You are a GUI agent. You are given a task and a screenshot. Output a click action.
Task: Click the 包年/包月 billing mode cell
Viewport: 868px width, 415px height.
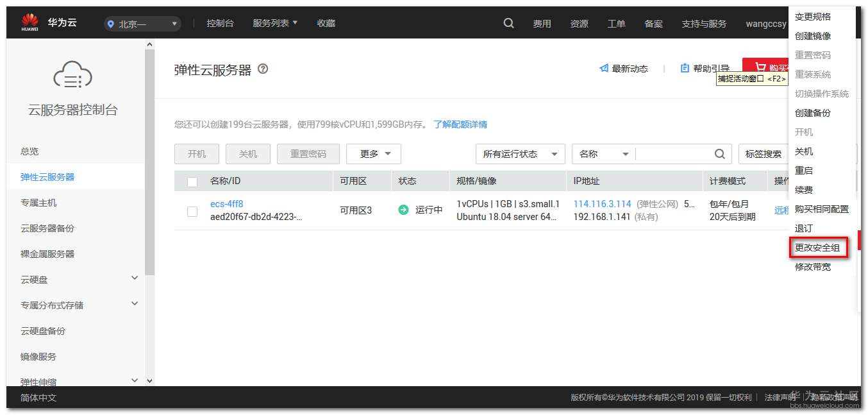(730, 204)
